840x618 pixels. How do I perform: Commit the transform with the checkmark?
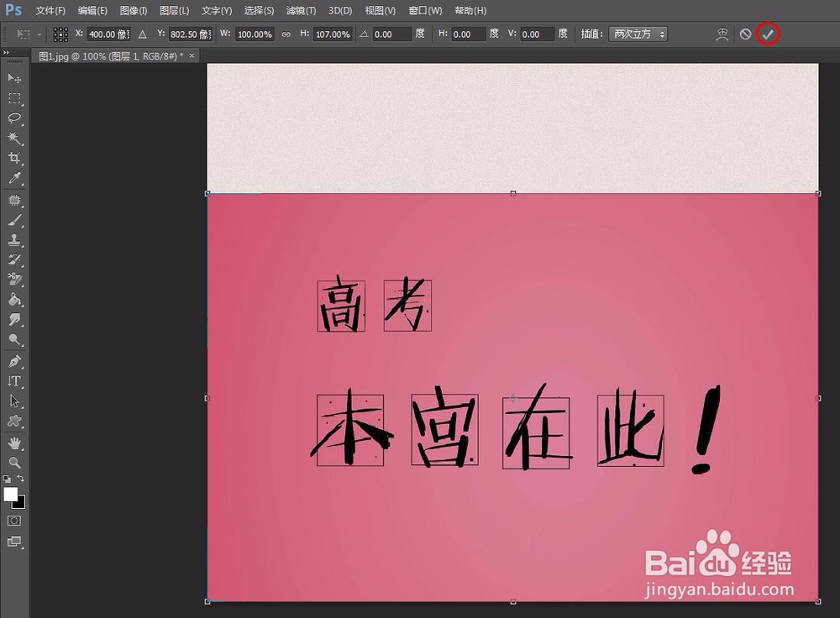pos(768,34)
